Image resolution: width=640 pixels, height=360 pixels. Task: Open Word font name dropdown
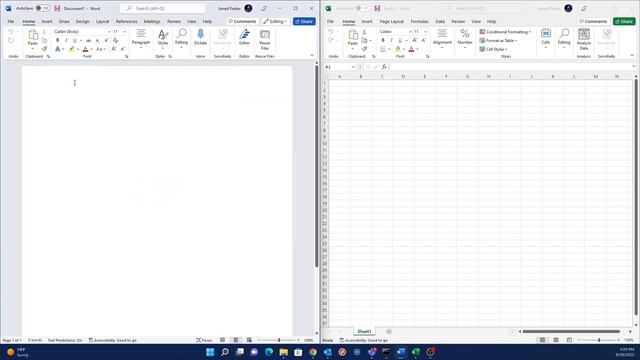[109, 31]
